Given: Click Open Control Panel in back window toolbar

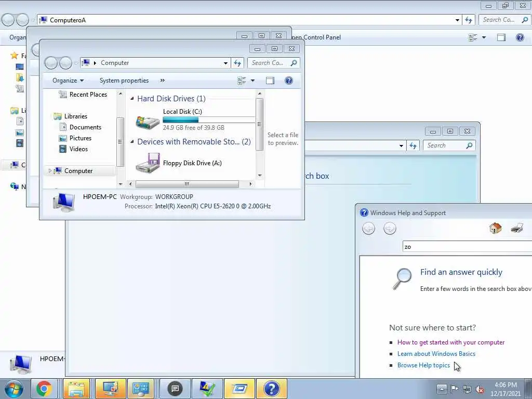Looking at the screenshot, I should click(316, 37).
